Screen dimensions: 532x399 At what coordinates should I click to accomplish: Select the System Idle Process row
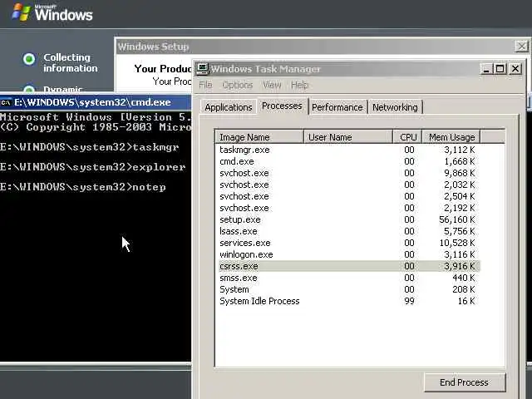347,301
